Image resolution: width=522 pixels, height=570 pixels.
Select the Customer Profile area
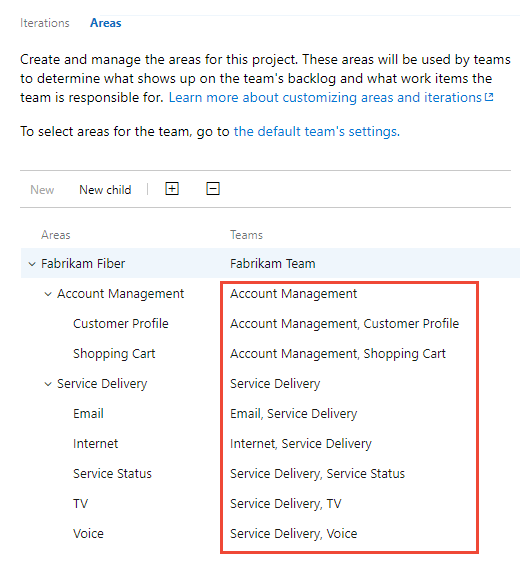click(x=121, y=324)
